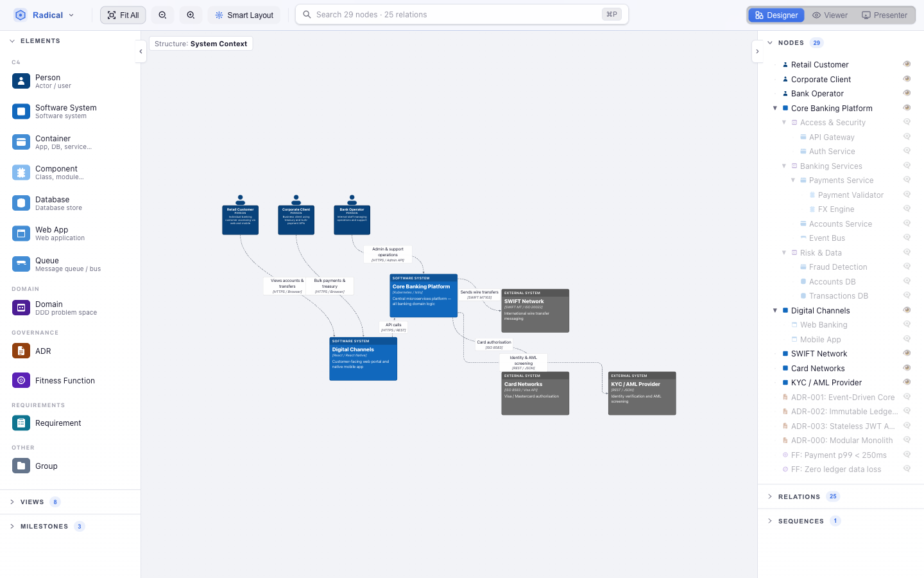
Task: Switch to Presenter mode
Action: click(885, 15)
